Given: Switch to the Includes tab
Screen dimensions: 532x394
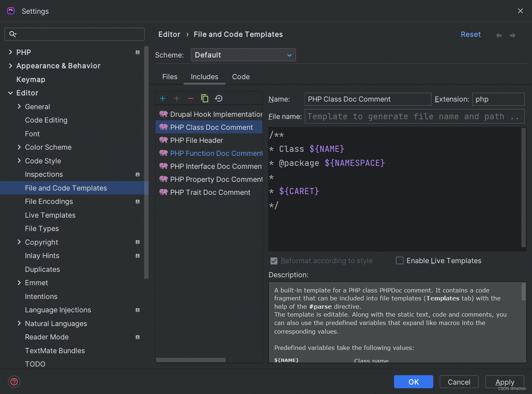Looking at the screenshot, I should [205, 77].
